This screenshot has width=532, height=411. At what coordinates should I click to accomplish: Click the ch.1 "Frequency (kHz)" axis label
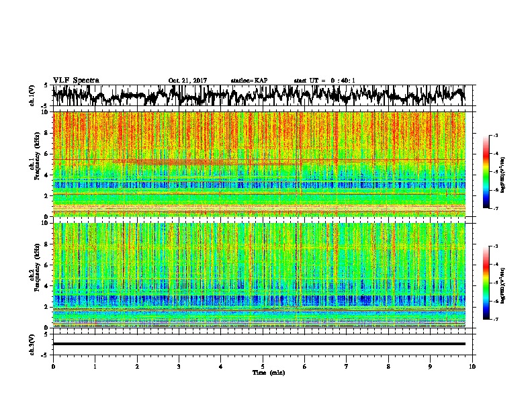coord(37,156)
